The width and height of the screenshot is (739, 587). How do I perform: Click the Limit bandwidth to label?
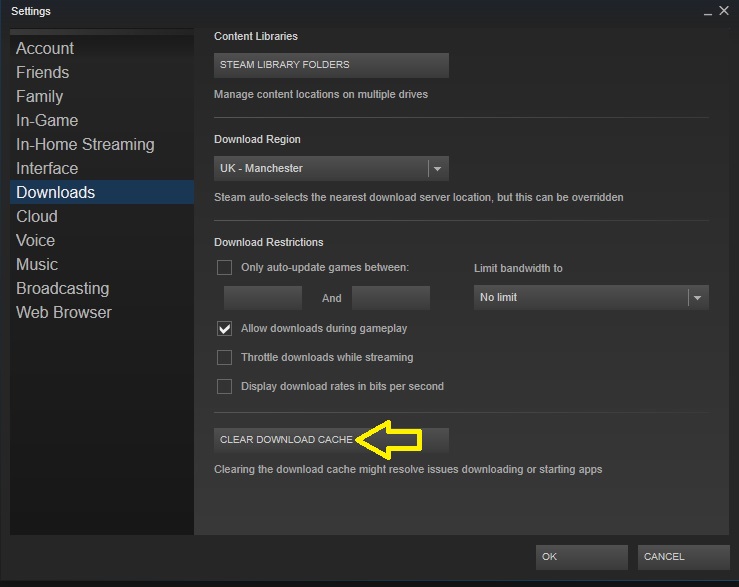coord(518,268)
